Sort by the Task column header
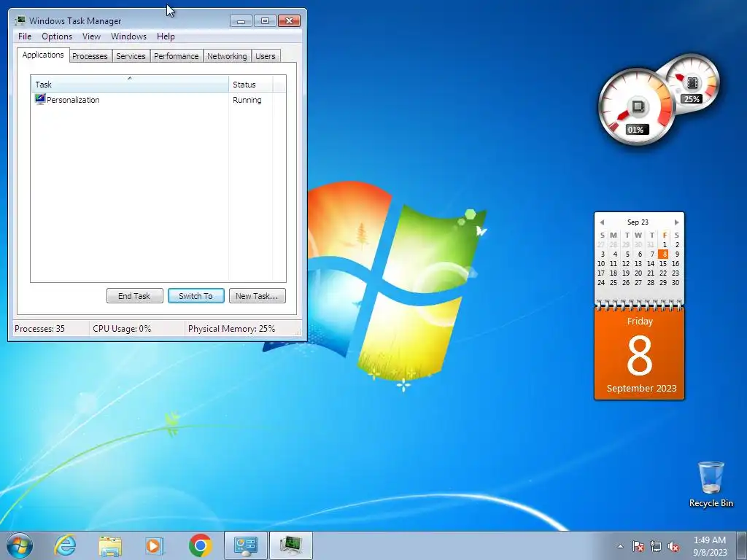Screen dimensions: 747x560 pos(130,84)
